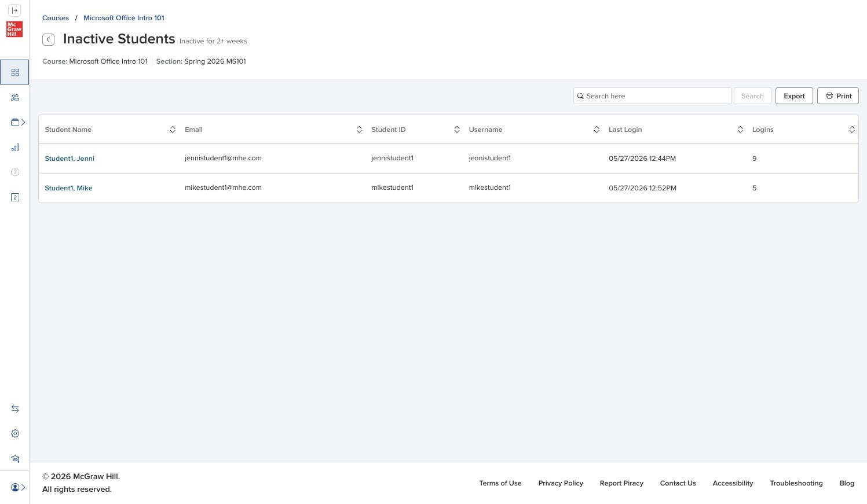The image size is (867, 504).
Task: Click Mike's last login 05/27/2026 12:52PM
Action: (x=642, y=188)
